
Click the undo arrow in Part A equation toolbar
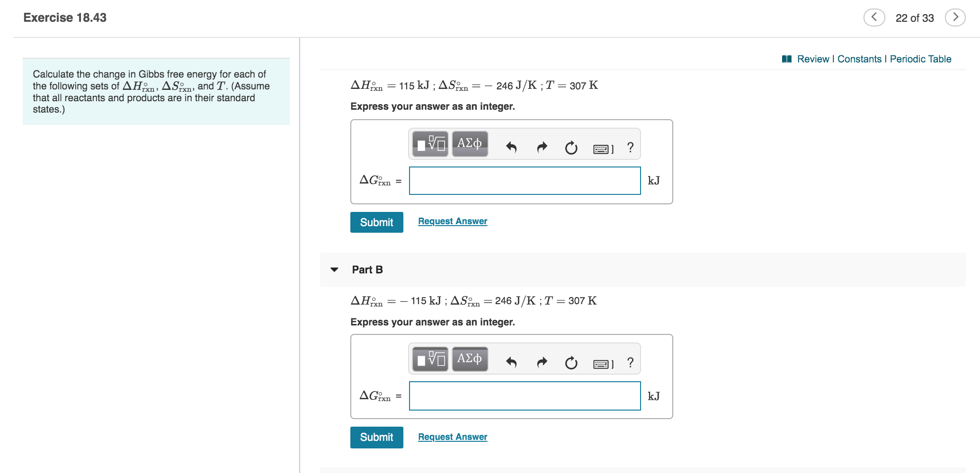(x=512, y=146)
